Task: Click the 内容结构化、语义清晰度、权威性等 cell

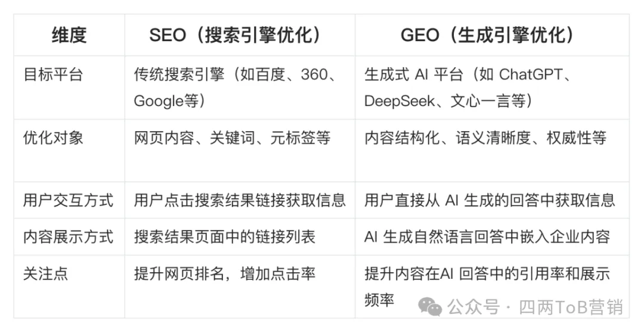Action: tap(492, 151)
